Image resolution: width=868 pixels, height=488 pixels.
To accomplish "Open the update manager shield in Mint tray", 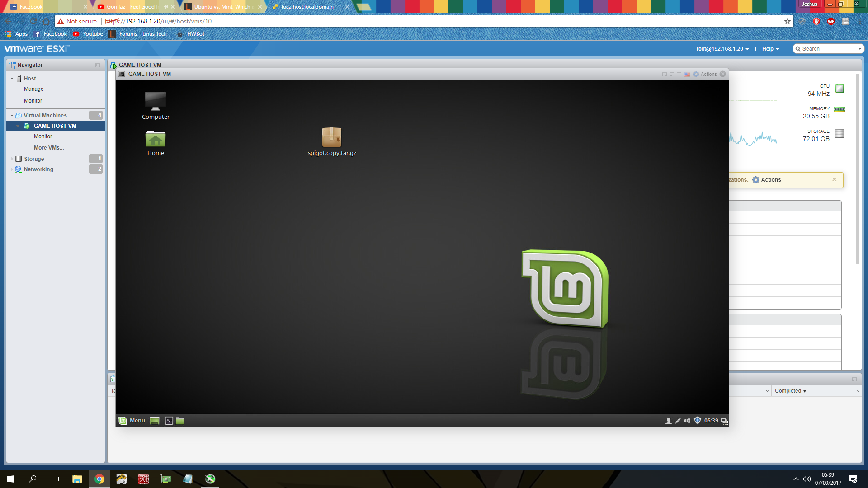I will (698, 421).
